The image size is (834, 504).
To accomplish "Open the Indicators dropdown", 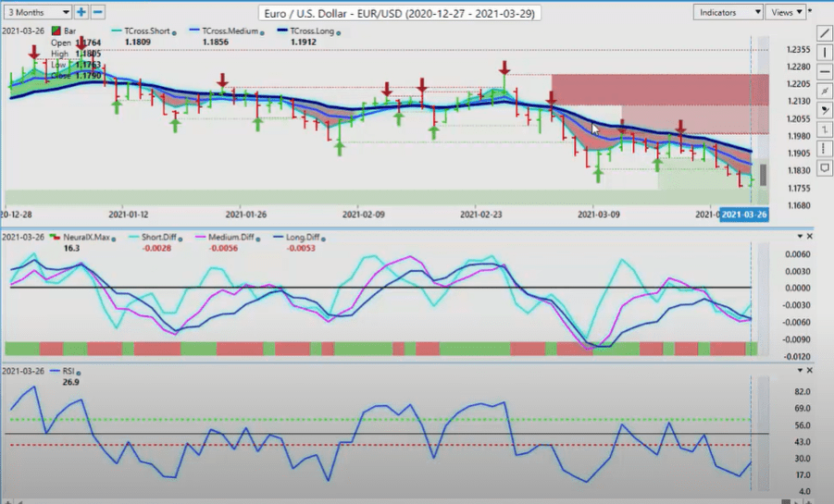I will tap(728, 12).
